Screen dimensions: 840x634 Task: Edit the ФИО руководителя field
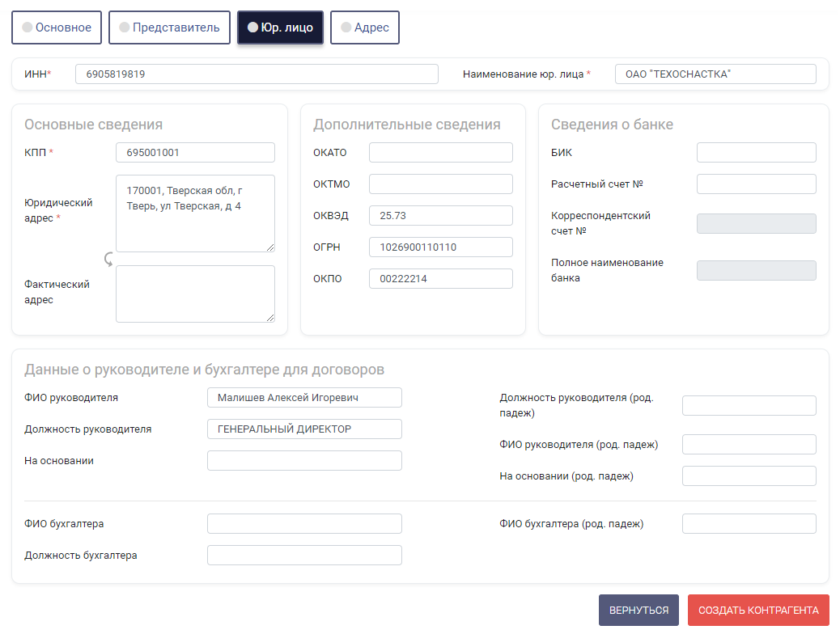tap(304, 397)
